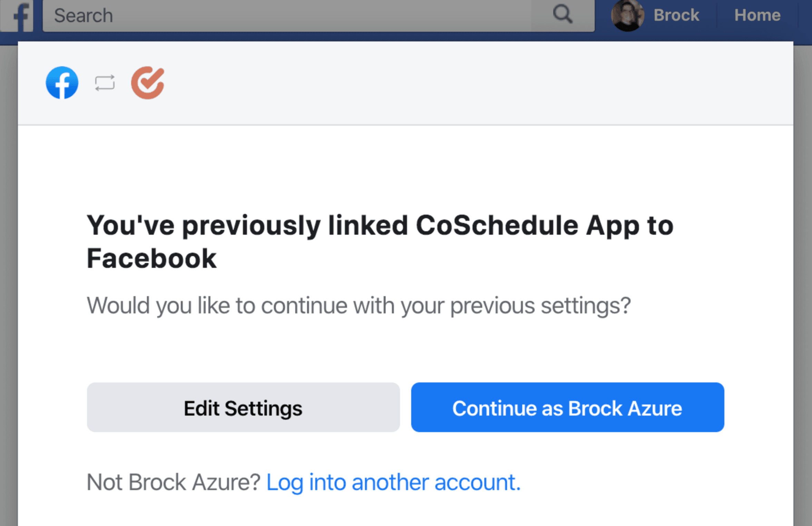The image size is (812, 526).
Task: Click the word 'Facebook' in the heading
Action: (x=151, y=259)
